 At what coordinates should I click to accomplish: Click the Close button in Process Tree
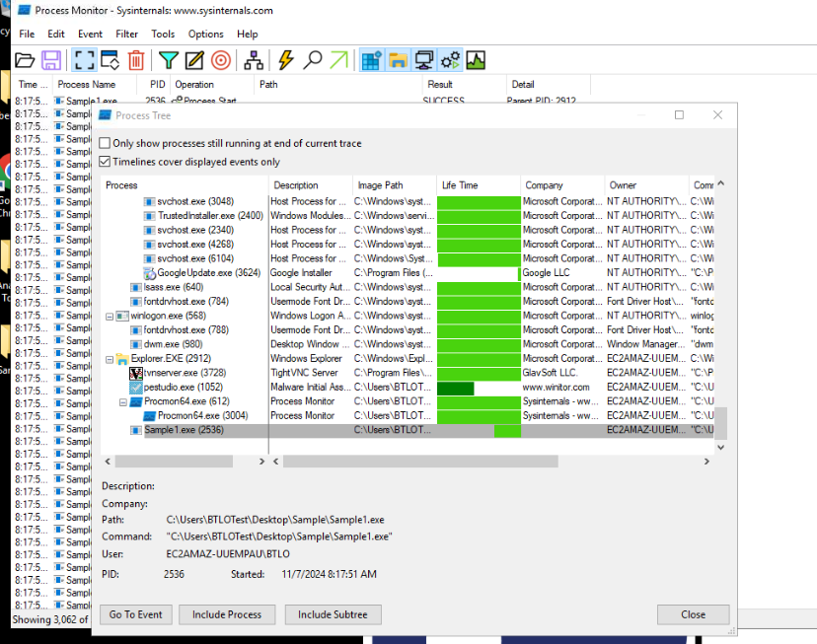pos(693,614)
